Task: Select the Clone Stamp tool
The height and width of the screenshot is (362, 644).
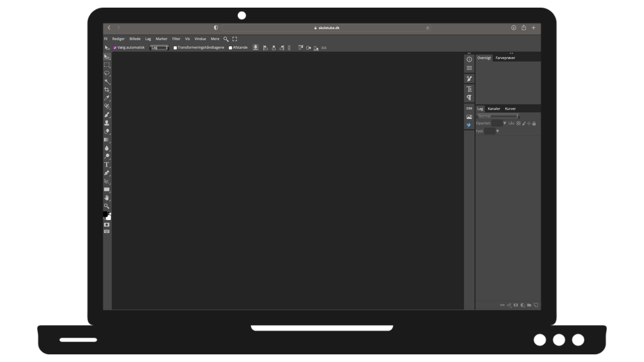Action: (x=107, y=123)
